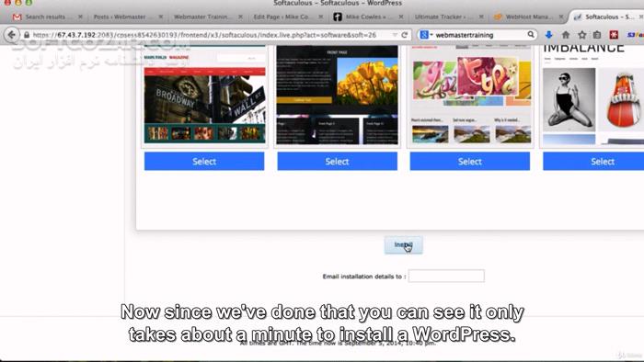The height and width of the screenshot is (362, 644).
Task: Switch to the WebHost Manager tab
Action: (x=528, y=17)
